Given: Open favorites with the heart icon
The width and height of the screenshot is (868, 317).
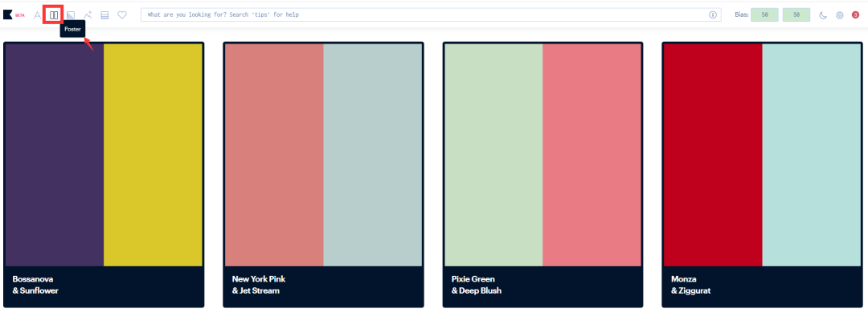Looking at the screenshot, I should 122,15.
